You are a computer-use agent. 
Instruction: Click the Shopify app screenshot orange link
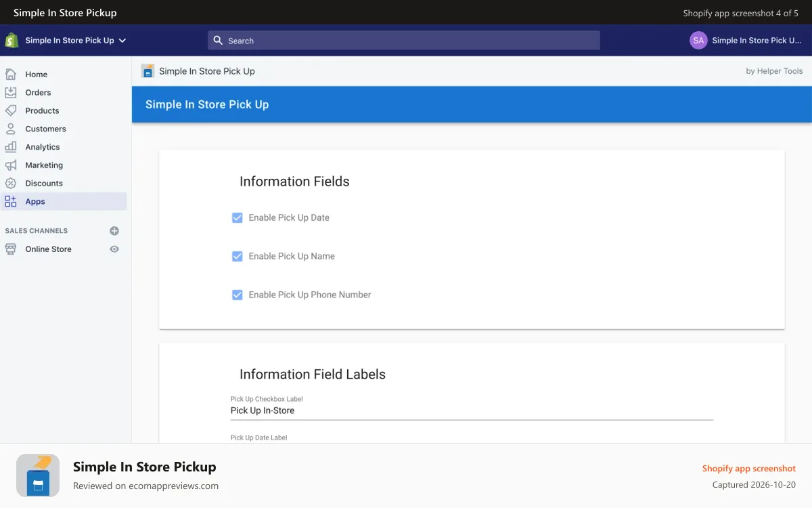pyautogui.click(x=748, y=469)
